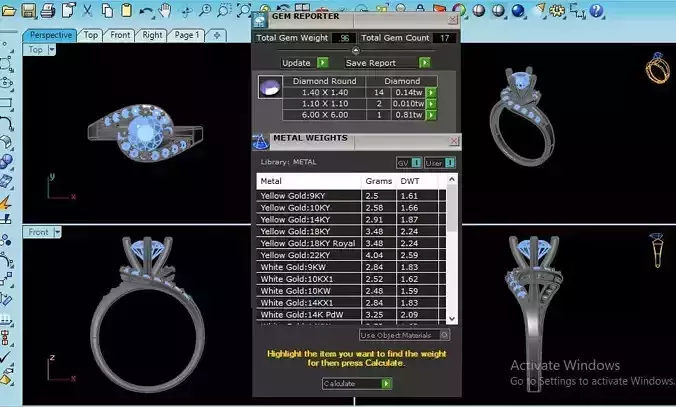Click the checkmark tool in sidebar
676x407 pixels.
point(5,357)
